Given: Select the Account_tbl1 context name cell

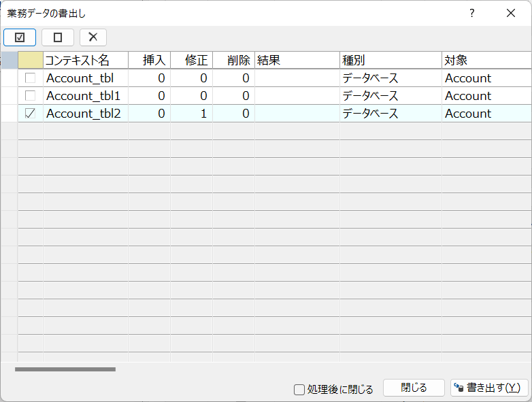Looking at the screenshot, I should pyautogui.click(x=85, y=96).
